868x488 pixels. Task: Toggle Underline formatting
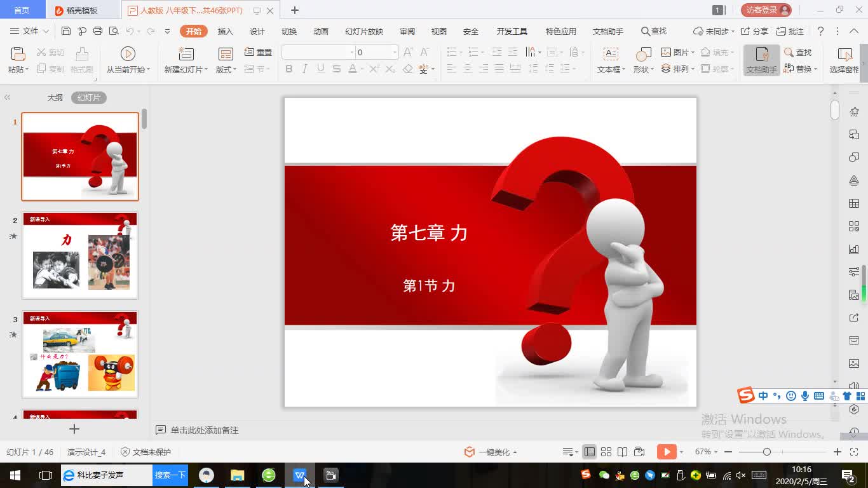[321, 69]
